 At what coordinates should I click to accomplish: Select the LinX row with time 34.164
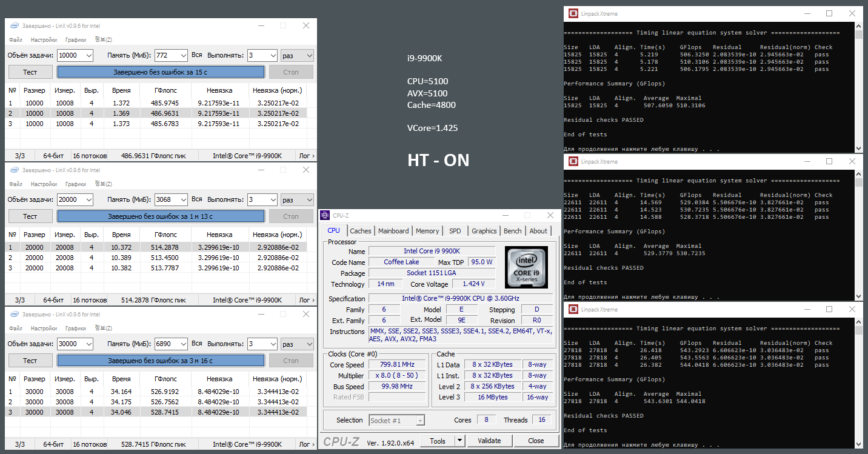(x=156, y=392)
